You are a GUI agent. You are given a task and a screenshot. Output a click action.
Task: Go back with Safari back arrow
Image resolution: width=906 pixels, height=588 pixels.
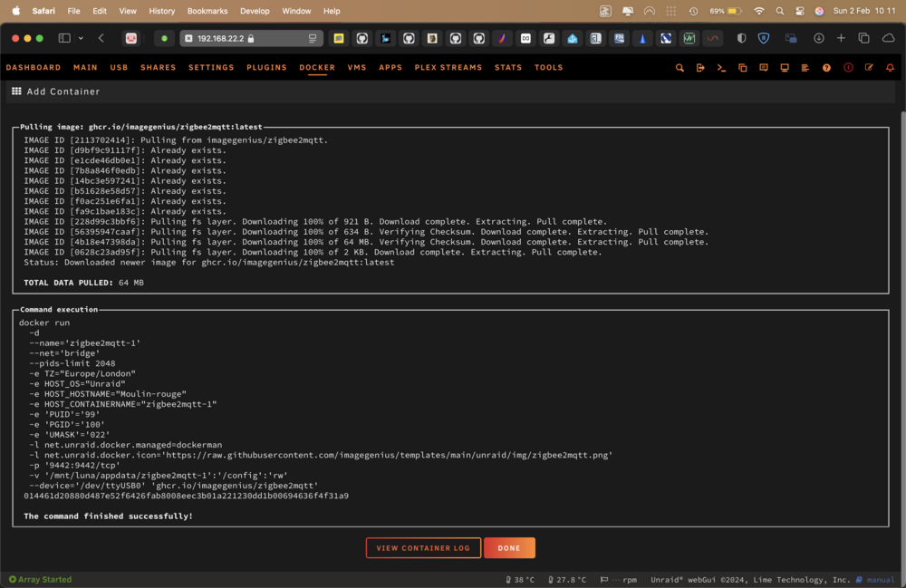point(101,38)
